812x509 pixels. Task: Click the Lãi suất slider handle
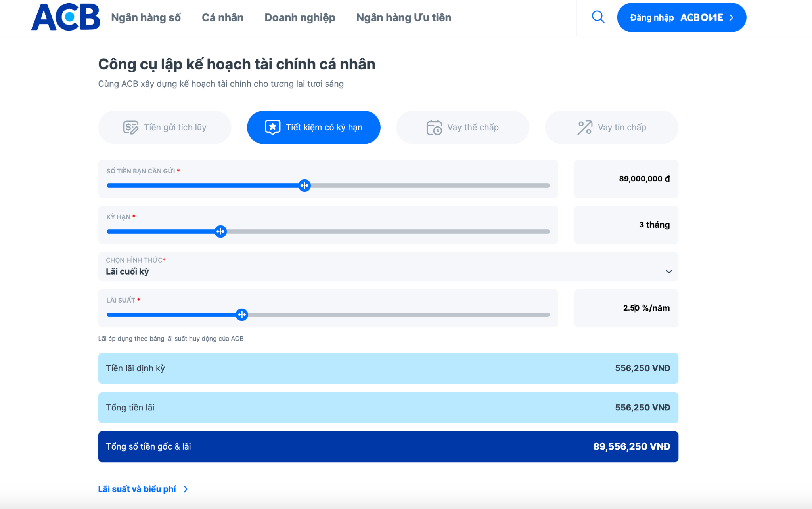pos(242,315)
